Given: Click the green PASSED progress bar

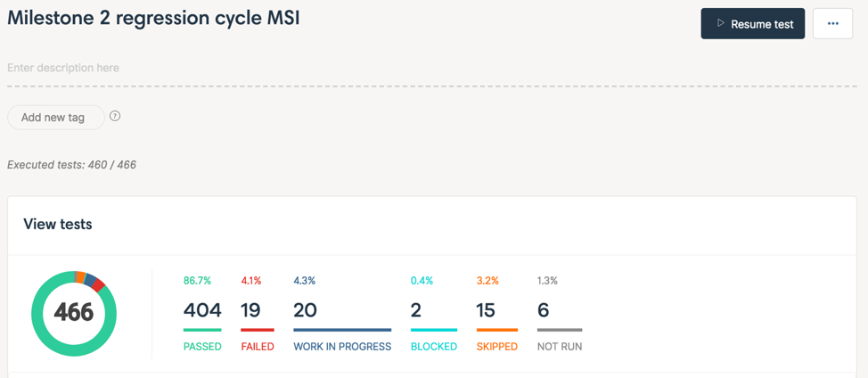Looking at the screenshot, I should click(202, 330).
